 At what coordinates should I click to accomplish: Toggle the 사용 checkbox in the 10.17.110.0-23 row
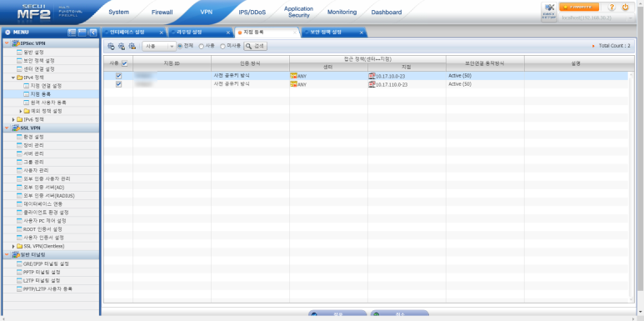118,84
